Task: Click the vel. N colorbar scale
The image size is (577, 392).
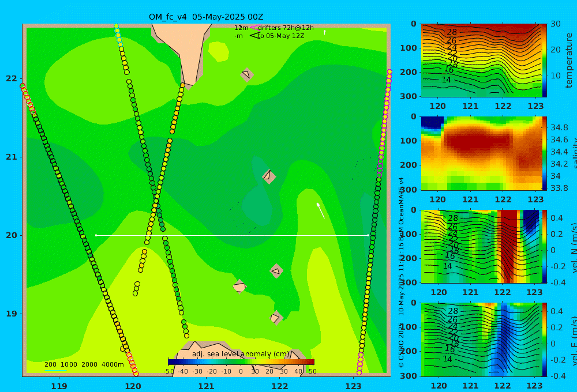Action: (x=545, y=246)
